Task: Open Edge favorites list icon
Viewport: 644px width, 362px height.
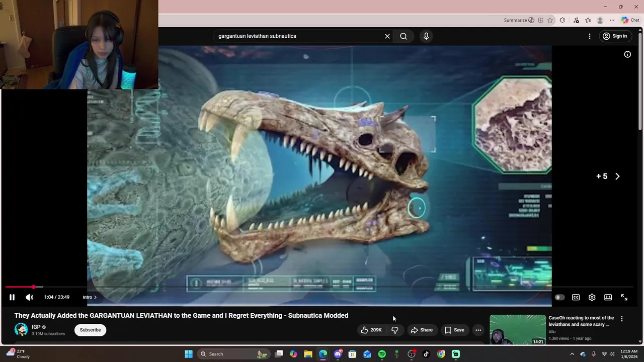Action: (x=588, y=20)
